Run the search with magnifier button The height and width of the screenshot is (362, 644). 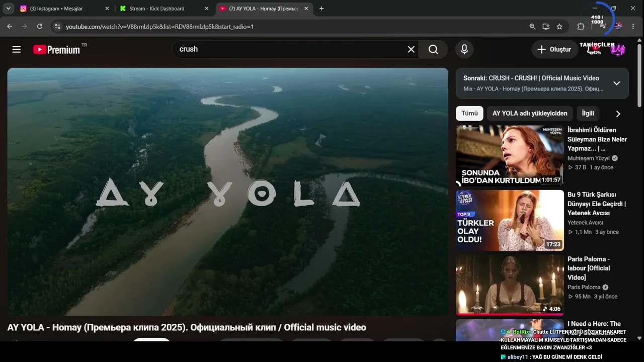433,49
